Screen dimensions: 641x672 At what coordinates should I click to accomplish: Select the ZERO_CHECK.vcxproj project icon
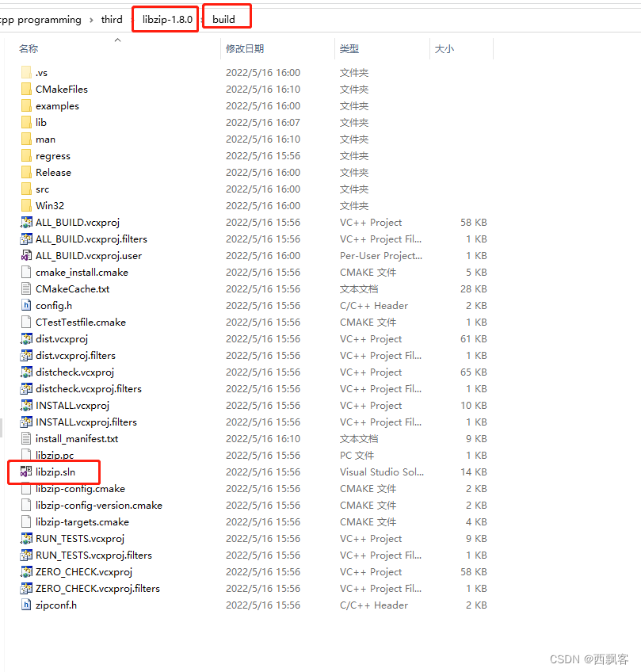(x=28, y=571)
